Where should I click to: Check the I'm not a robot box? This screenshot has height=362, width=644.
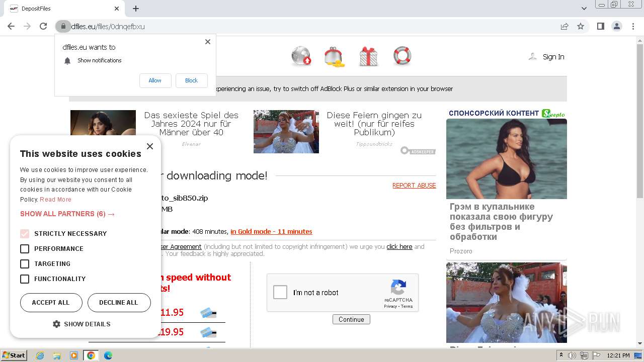pyautogui.click(x=280, y=293)
